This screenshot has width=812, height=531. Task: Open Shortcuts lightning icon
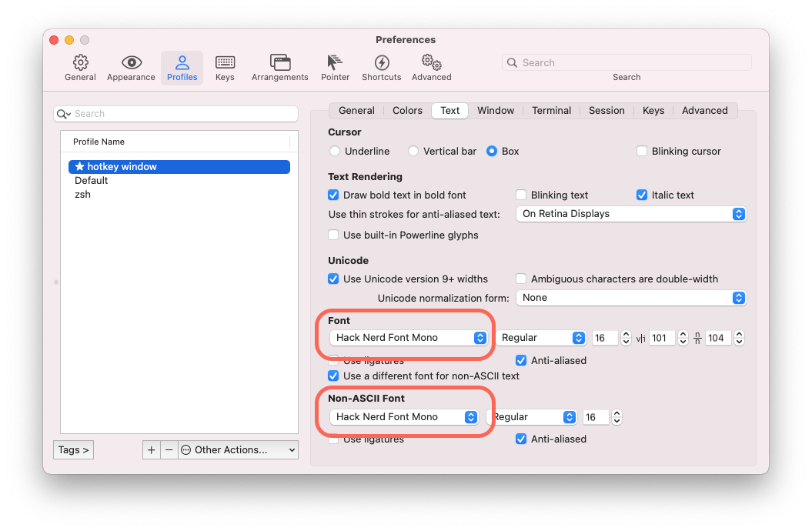[x=382, y=62]
